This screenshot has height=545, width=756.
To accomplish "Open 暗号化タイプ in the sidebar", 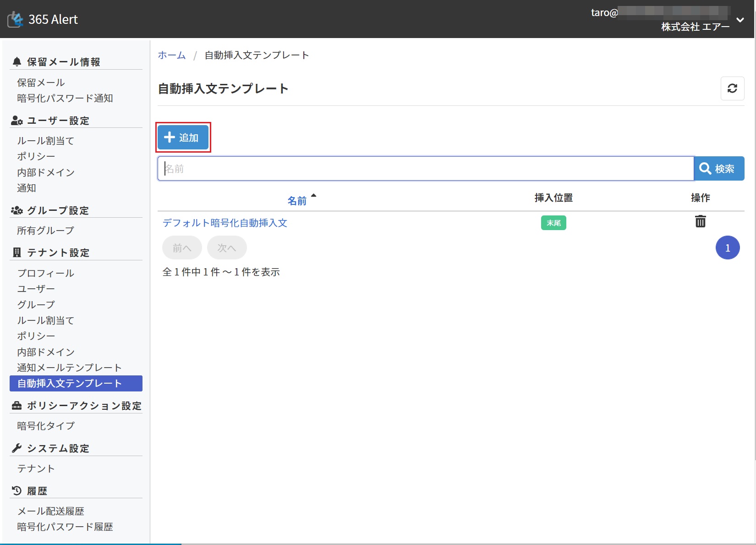I will pos(46,426).
